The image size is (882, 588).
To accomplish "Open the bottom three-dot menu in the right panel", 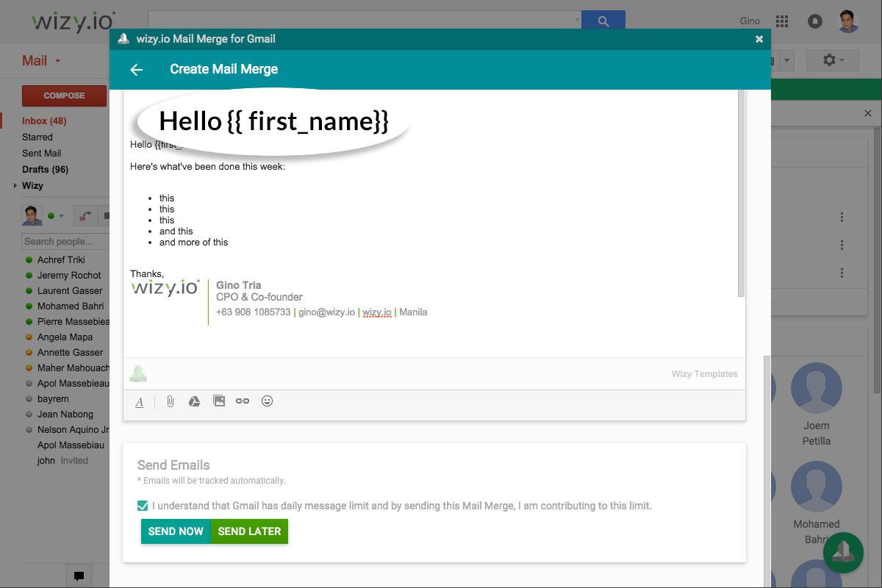I will click(842, 273).
